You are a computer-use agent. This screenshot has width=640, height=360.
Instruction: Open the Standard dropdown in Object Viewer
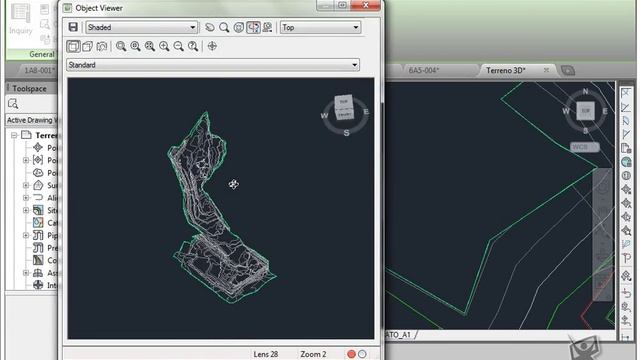tap(213, 65)
